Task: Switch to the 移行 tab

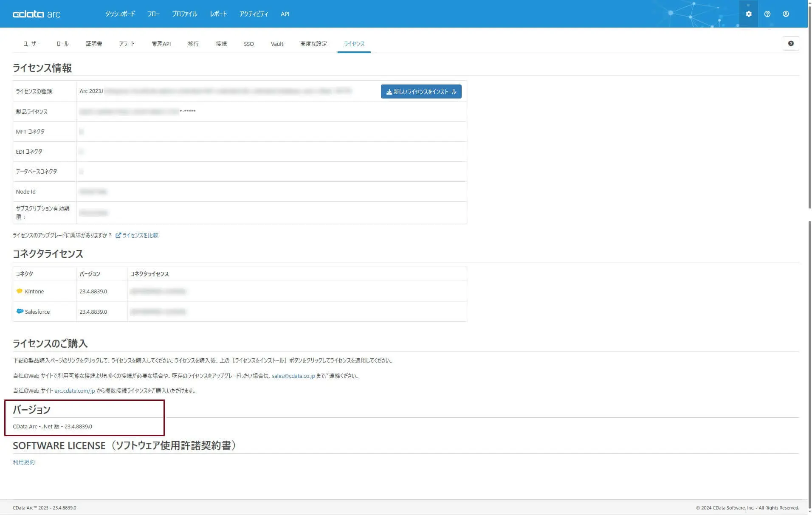Action: coord(193,44)
